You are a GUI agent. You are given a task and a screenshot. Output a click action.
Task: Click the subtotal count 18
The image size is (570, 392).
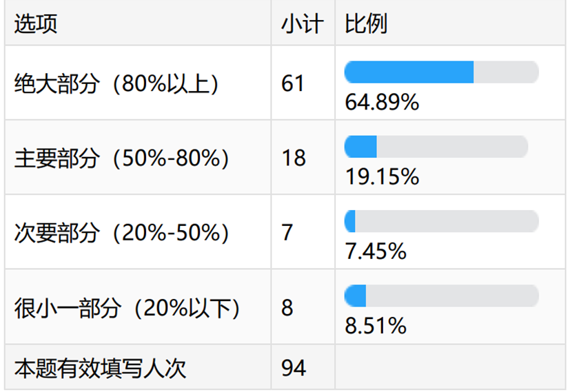click(293, 158)
